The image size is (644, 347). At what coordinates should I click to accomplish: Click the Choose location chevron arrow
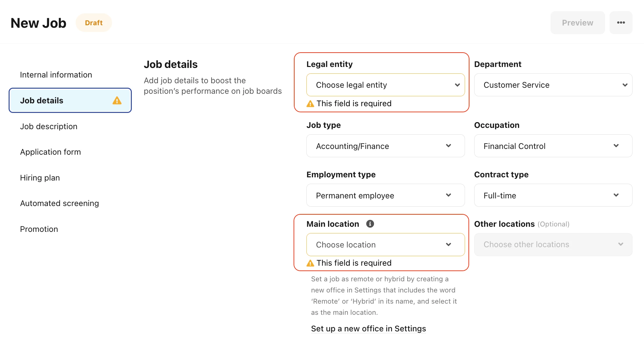(x=448, y=245)
